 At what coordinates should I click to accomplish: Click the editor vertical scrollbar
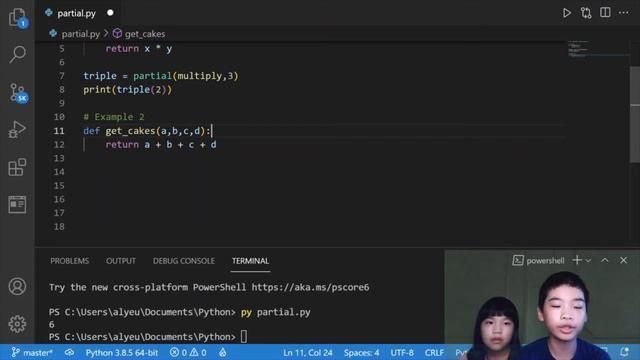[635, 114]
